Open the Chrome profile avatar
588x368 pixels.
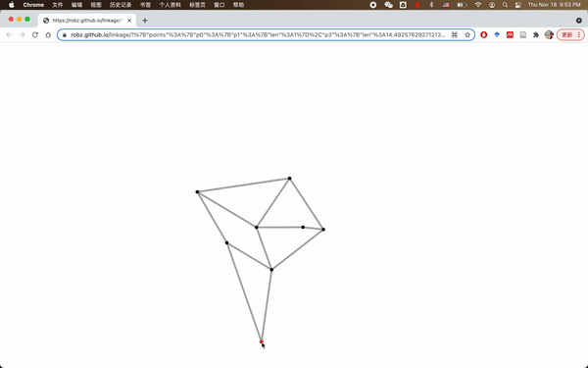click(549, 35)
